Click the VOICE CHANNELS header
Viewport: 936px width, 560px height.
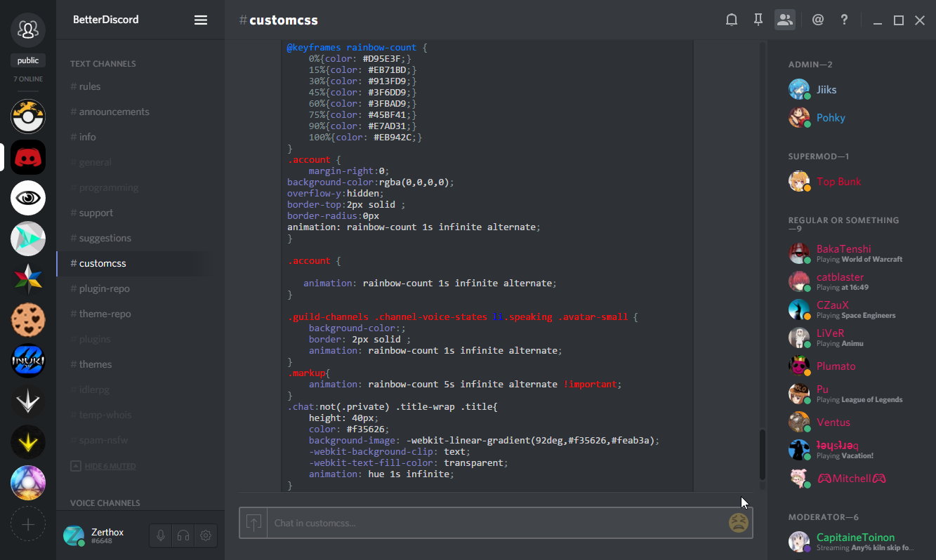(105, 503)
